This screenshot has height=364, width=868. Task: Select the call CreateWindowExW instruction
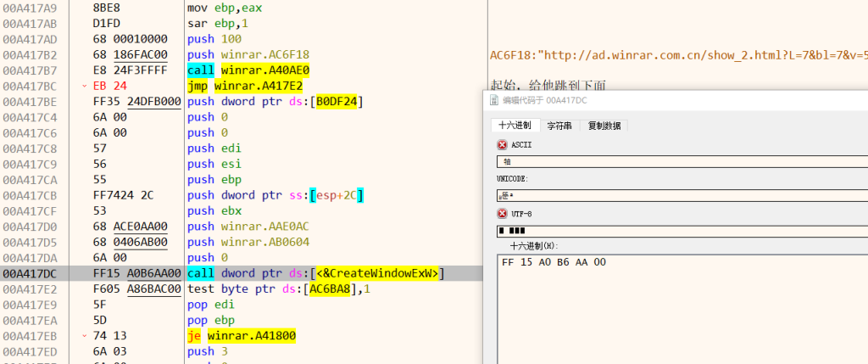(x=315, y=272)
